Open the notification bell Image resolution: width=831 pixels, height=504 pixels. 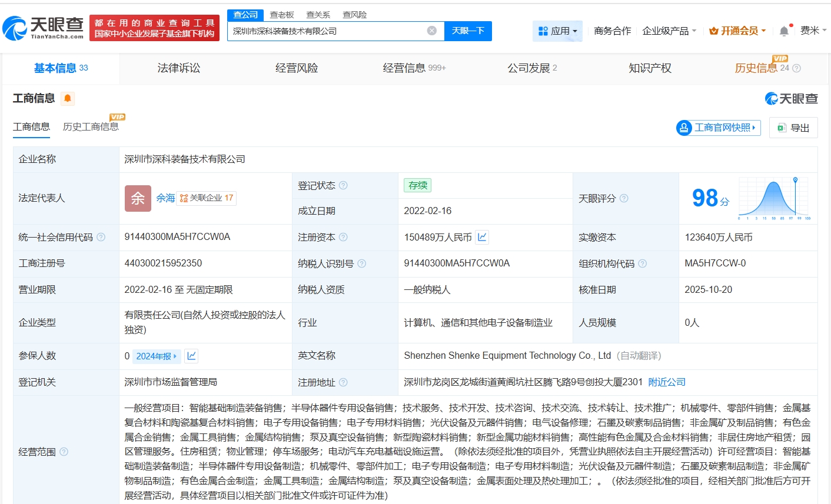pos(784,31)
